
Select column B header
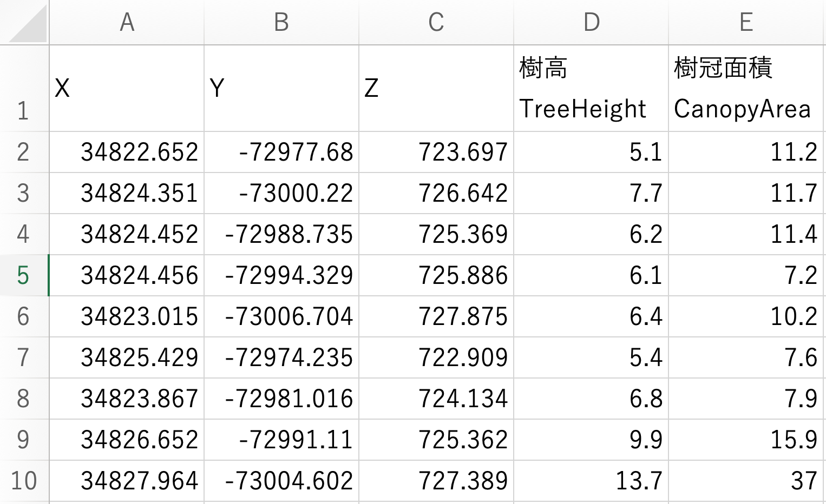click(x=280, y=23)
